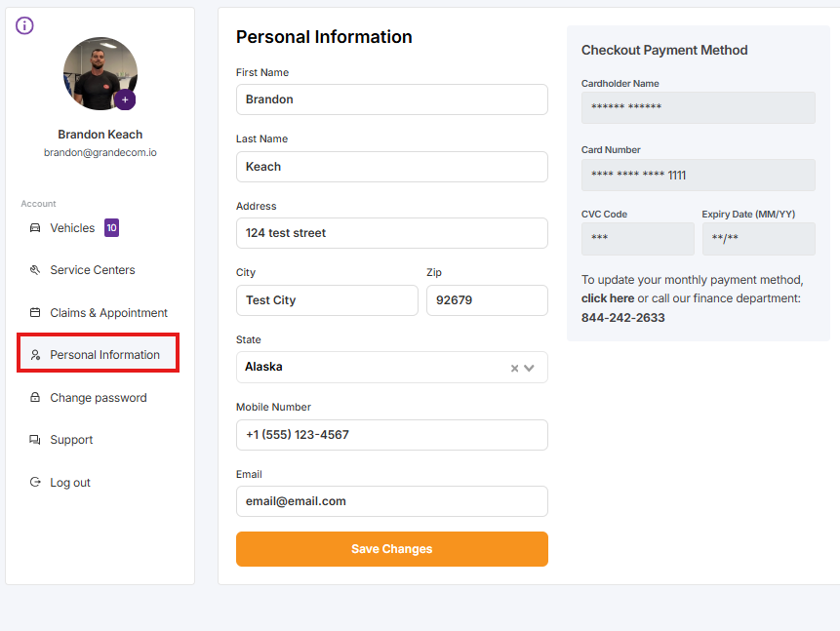Click the calendar icon beside Claims & Appointment
The height and width of the screenshot is (631, 840).
(x=35, y=313)
